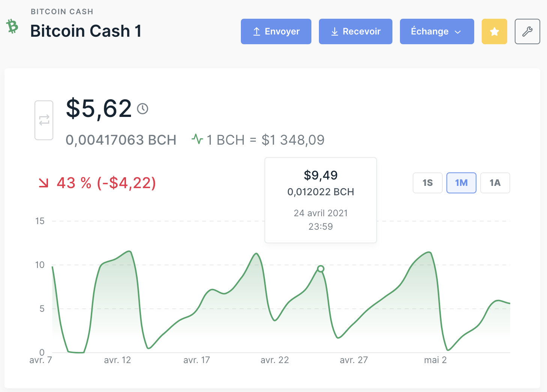Star the account with yellow favorite button
Screen dimensions: 547x392
click(x=494, y=31)
